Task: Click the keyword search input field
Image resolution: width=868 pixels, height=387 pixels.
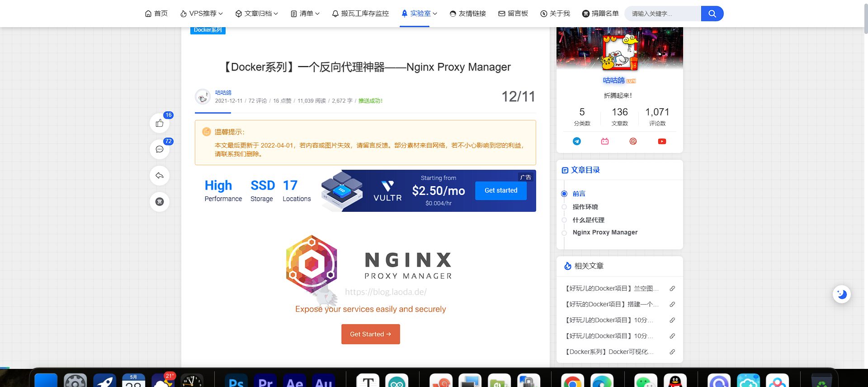Action: coord(663,14)
